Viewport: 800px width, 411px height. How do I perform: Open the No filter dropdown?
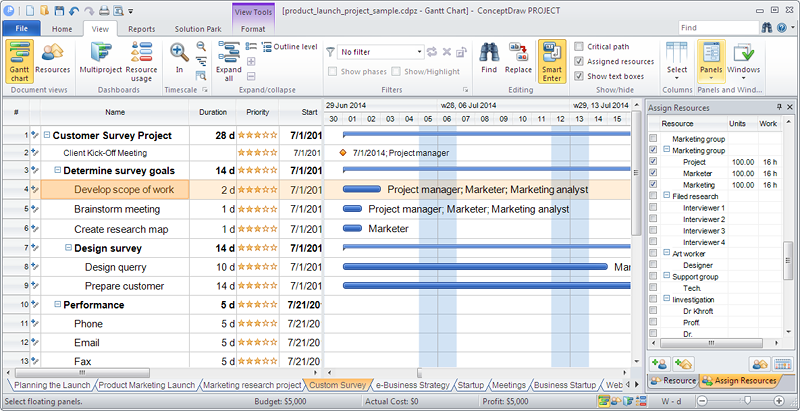417,51
